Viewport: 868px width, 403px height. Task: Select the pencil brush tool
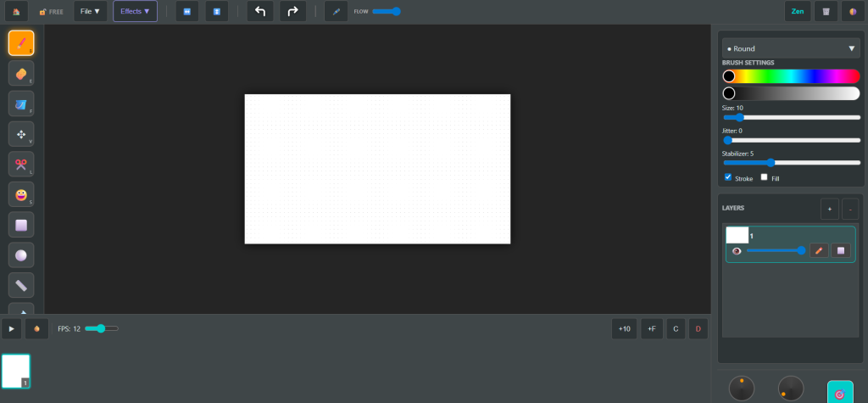point(21,43)
